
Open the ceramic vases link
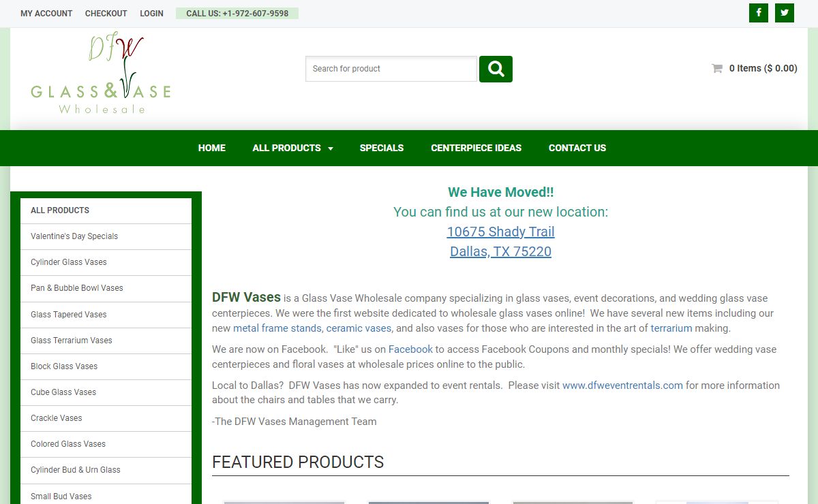(359, 328)
